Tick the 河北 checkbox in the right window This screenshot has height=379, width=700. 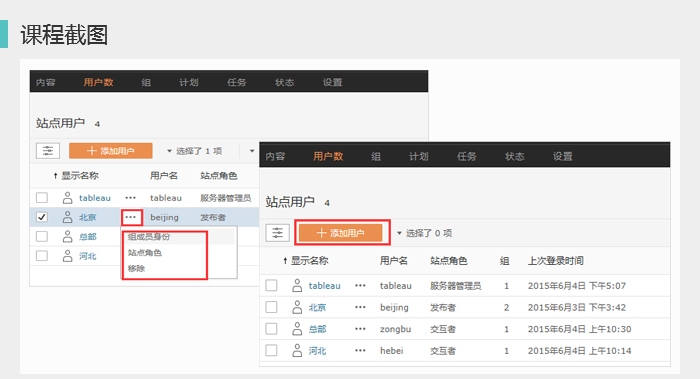tap(271, 350)
